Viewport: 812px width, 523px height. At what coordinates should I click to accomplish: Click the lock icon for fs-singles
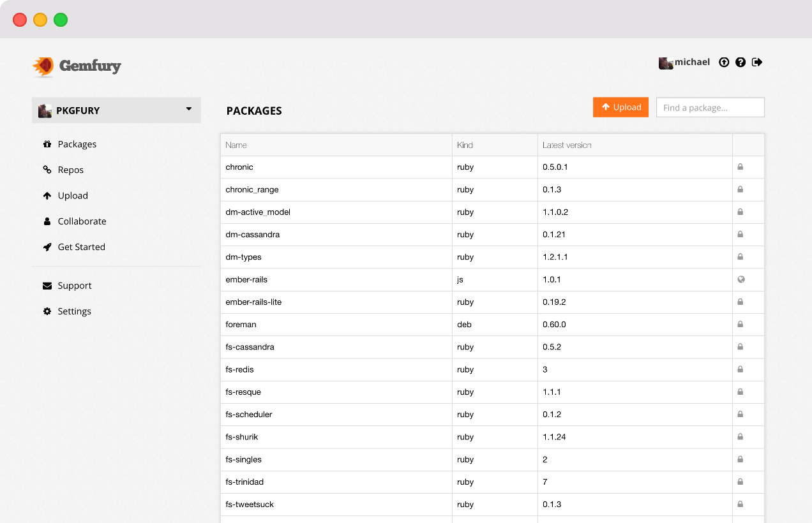pyautogui.click(x=741, y=459)
